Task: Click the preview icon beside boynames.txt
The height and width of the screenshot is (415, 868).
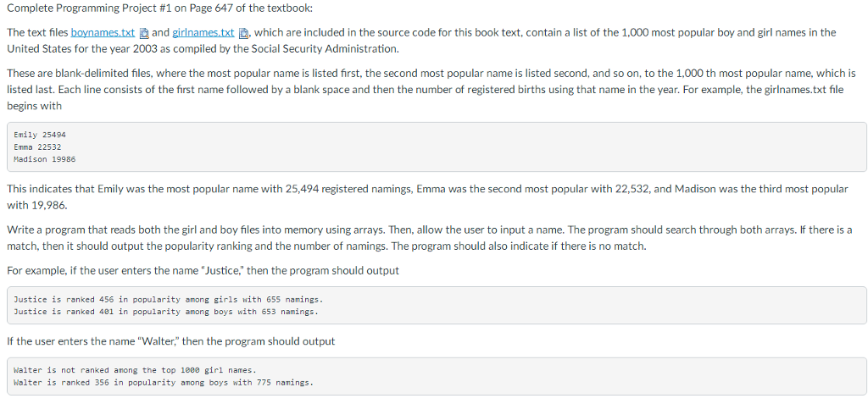Action: [x=143, y=33]
